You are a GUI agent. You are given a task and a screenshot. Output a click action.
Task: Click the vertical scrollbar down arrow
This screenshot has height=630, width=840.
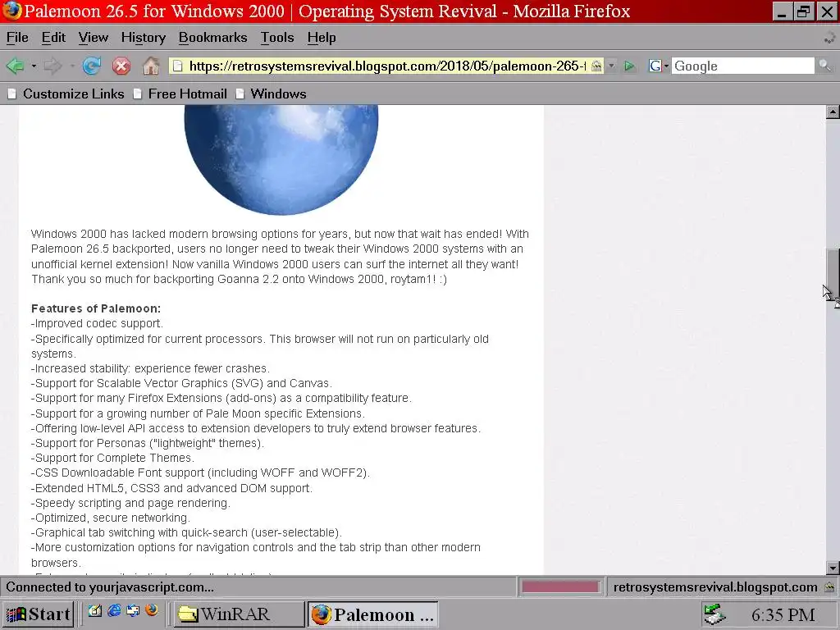point(833,568)
